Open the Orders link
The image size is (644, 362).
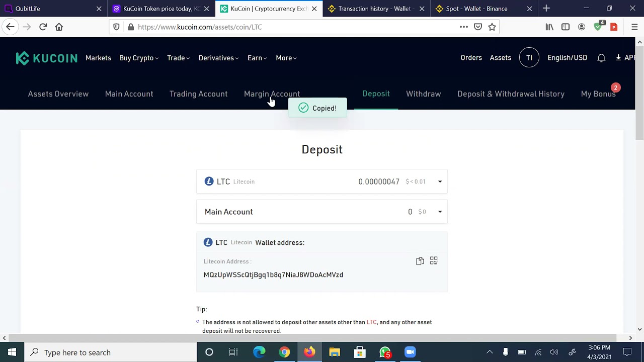[x=471, y=58]
